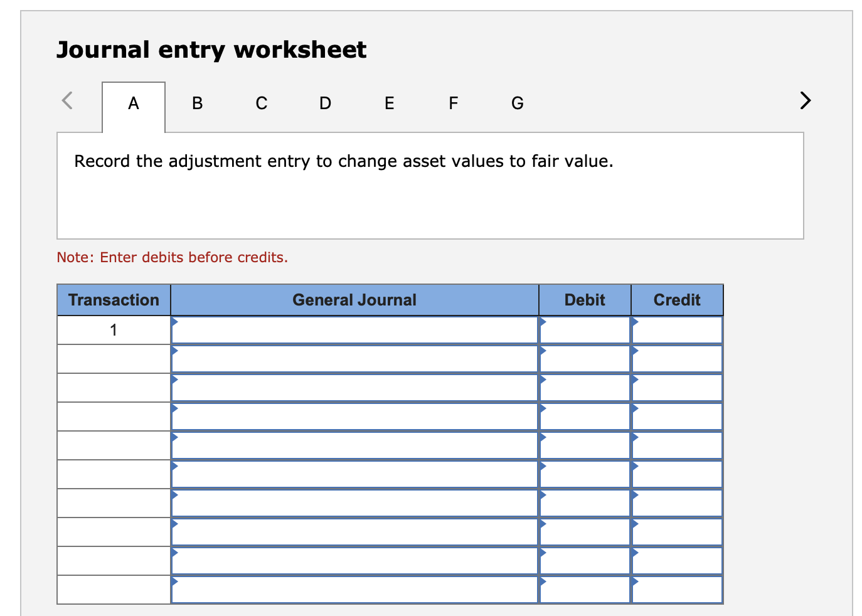Select the active tab A
This screenshot has height=616, width=862.
click(133, 104)
